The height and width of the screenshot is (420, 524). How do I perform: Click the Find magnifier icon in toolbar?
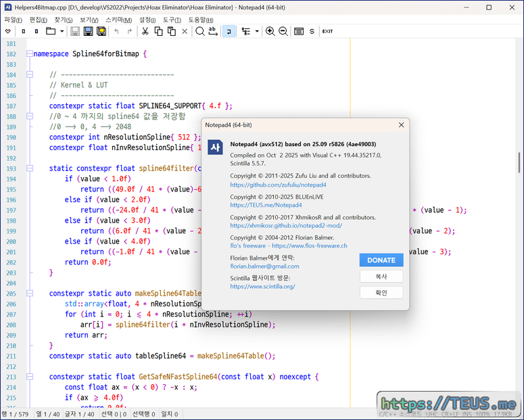tap(200, 31)
